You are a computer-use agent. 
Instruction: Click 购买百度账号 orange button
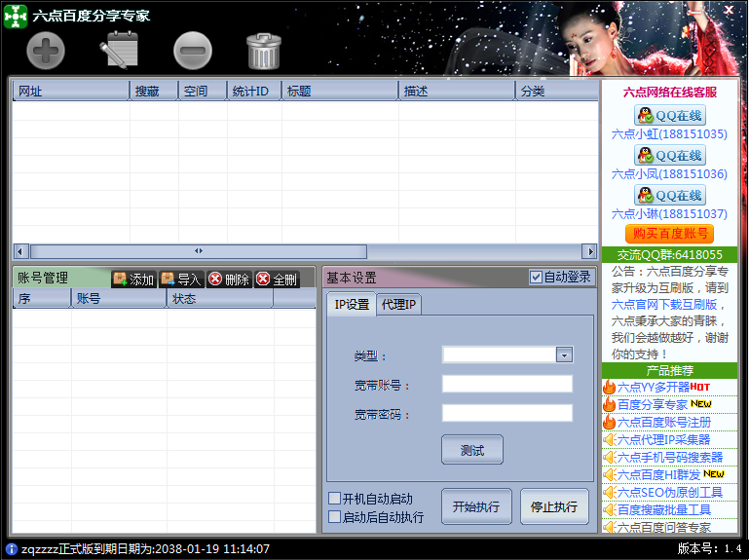670,234
